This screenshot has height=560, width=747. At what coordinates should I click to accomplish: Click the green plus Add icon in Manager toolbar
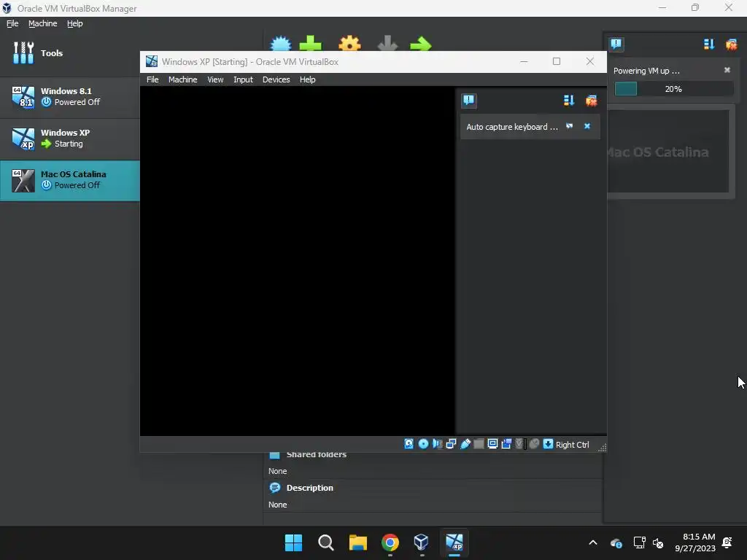pos(311,44)
